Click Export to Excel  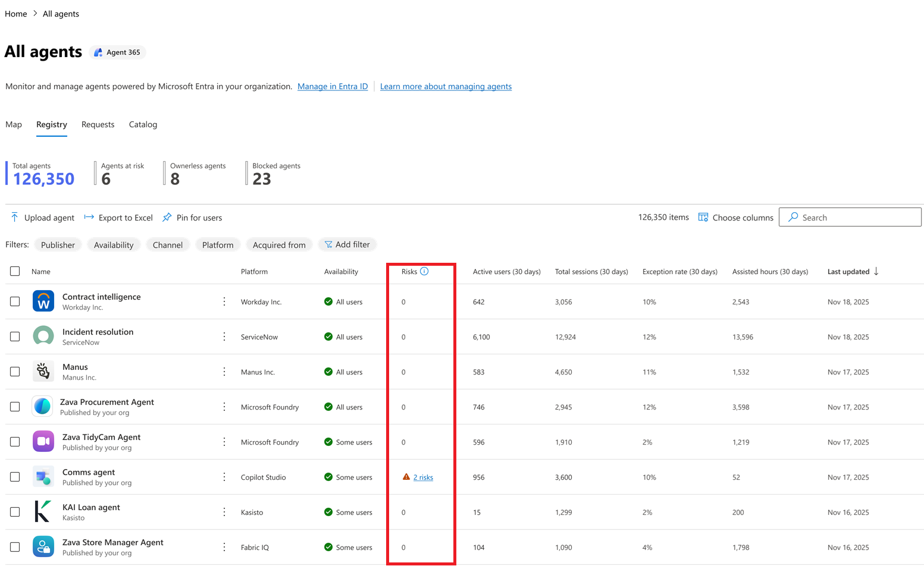(118, 218)
